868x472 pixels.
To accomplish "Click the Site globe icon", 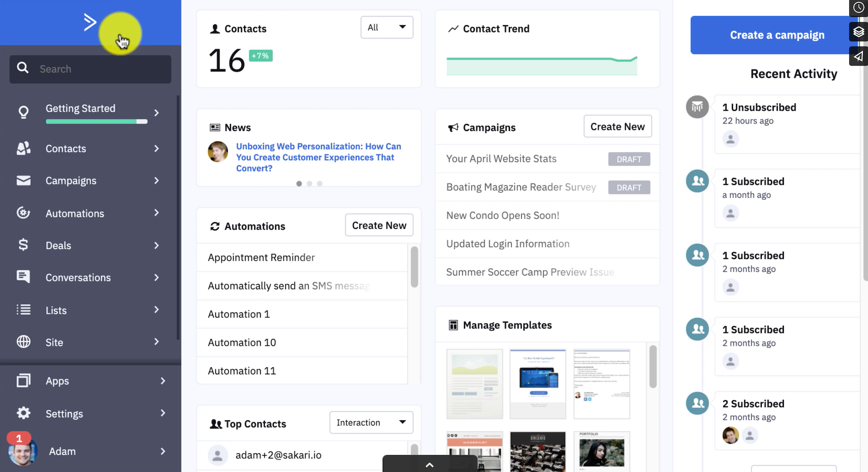I will (x=24, y=342).
